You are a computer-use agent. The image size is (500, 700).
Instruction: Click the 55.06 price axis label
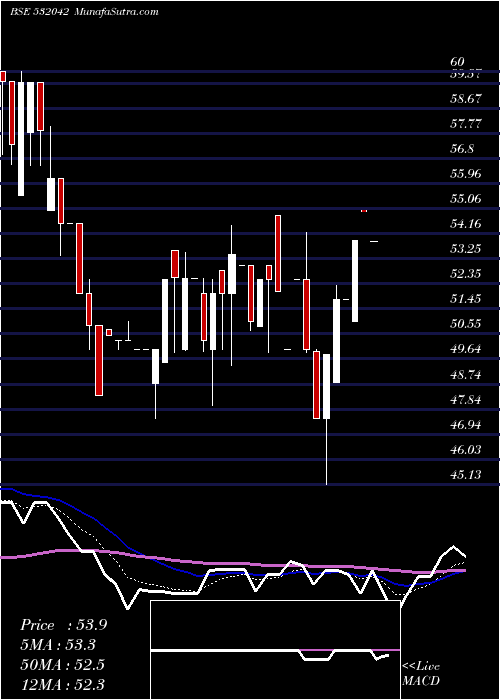coord(466,198)
